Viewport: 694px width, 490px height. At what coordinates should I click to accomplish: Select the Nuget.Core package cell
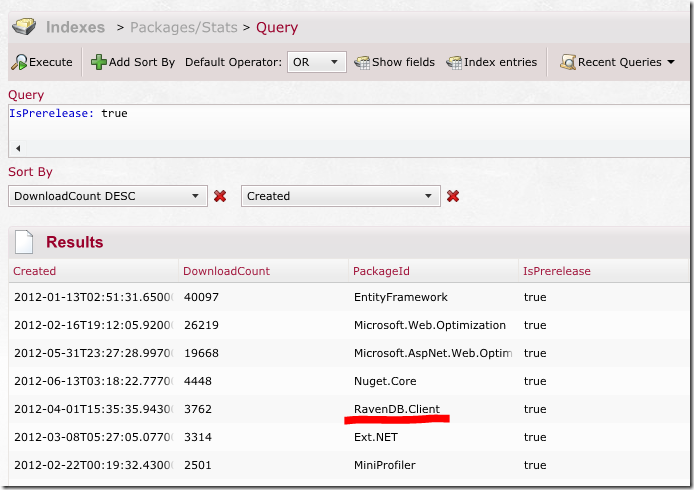pos(385,381)
